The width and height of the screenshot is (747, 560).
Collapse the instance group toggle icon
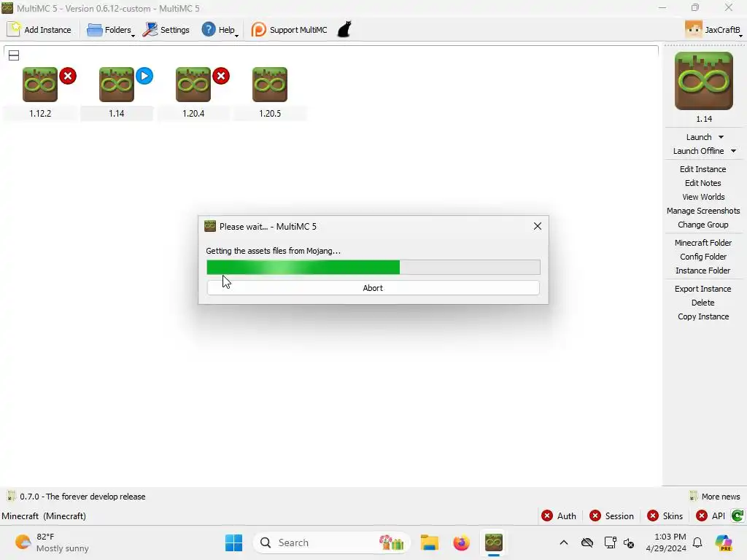14,55
